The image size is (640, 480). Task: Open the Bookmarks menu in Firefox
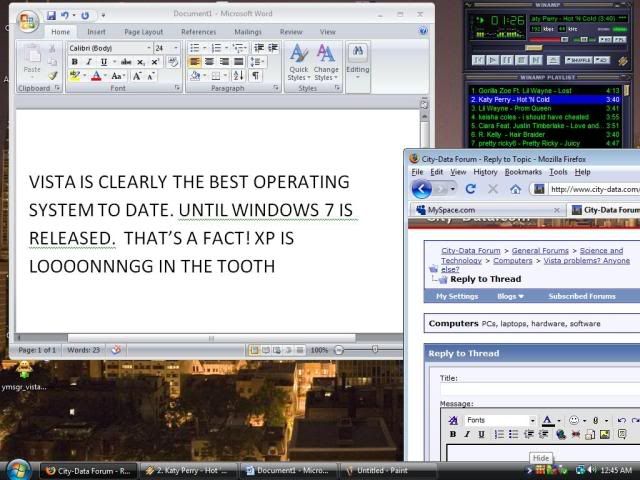pyautogui.click(x=523, y=172)
